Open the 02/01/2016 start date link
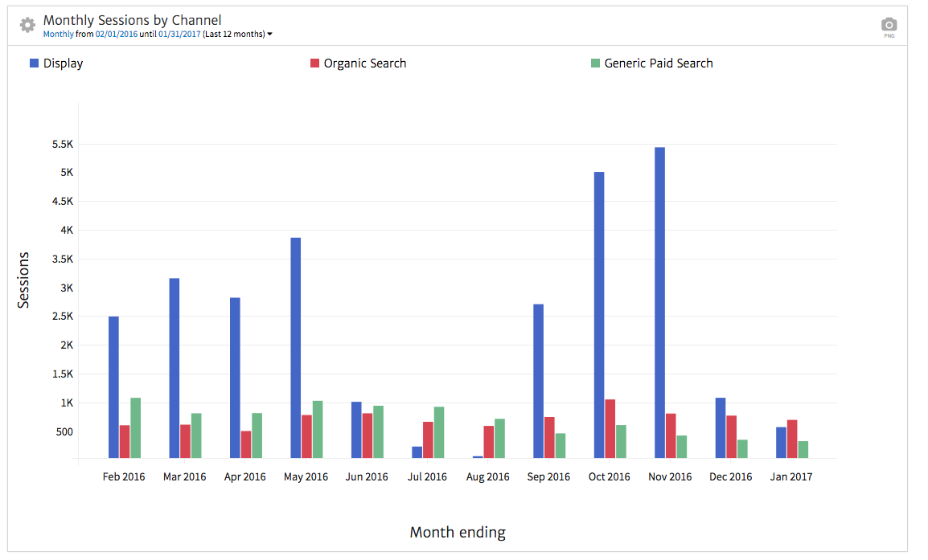Screen dimensions: 928x560 [117, 34]
